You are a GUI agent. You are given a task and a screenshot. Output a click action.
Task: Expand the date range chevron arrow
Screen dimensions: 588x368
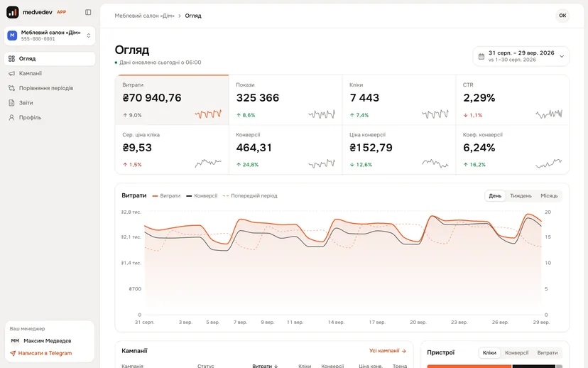(562, 56)
